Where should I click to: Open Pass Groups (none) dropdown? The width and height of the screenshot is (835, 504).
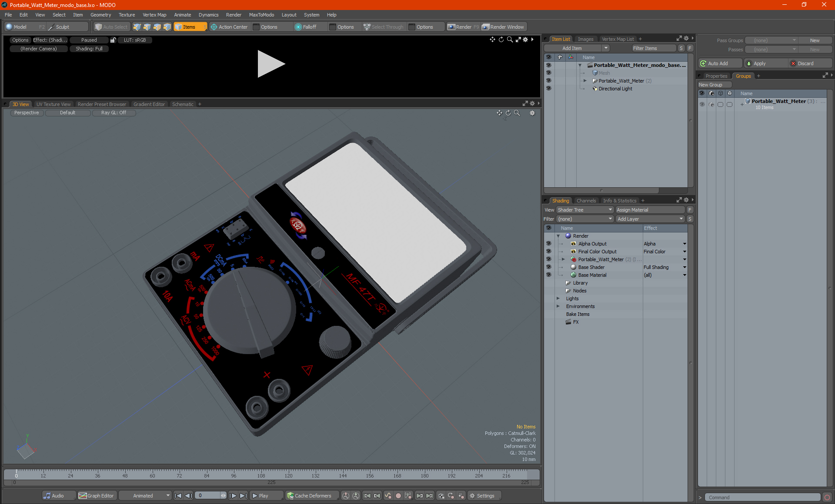point(771,40)
